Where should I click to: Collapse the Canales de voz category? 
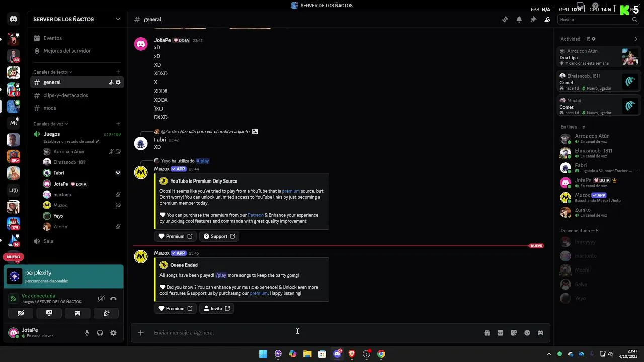(51, 124)
